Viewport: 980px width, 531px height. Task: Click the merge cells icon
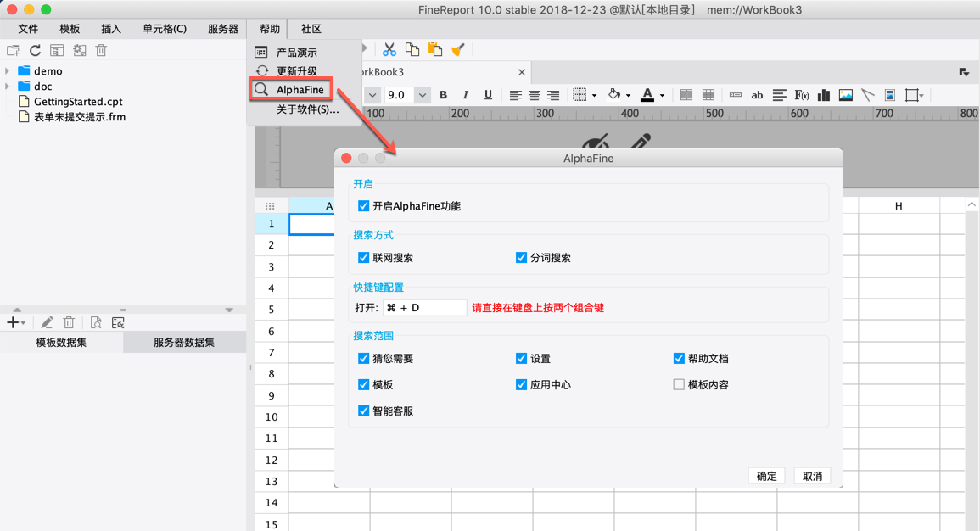[x=686, y=95]
